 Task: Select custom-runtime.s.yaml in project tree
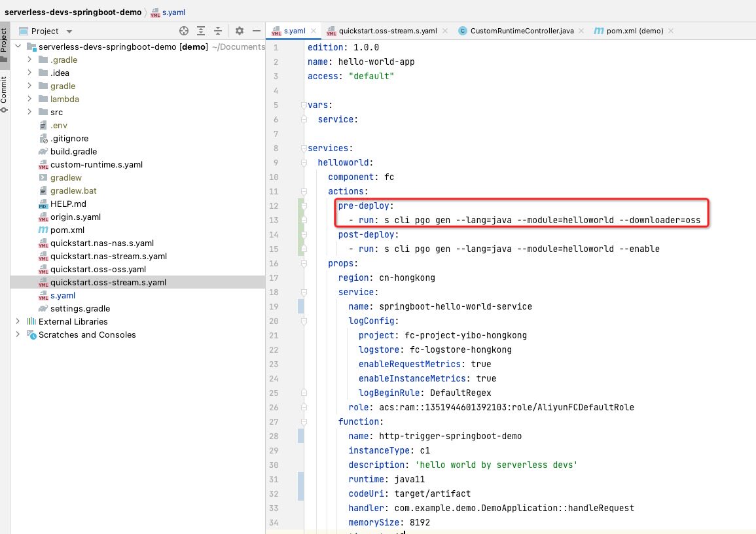click(96, 164)
